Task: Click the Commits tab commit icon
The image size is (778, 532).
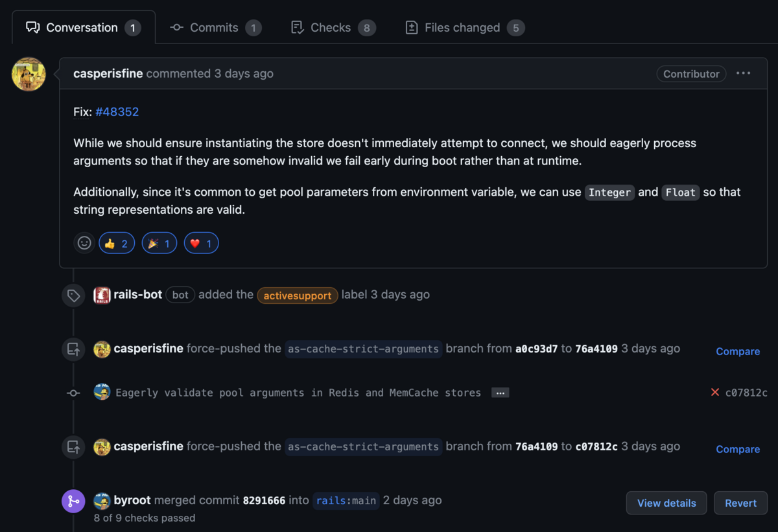Action: pyautogui.click(x=176, y=27)
